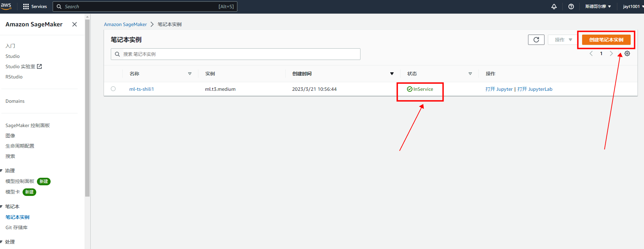This screenshot has height=249, width=644.
Task: Click the page number 1
Action: [601, 53]
